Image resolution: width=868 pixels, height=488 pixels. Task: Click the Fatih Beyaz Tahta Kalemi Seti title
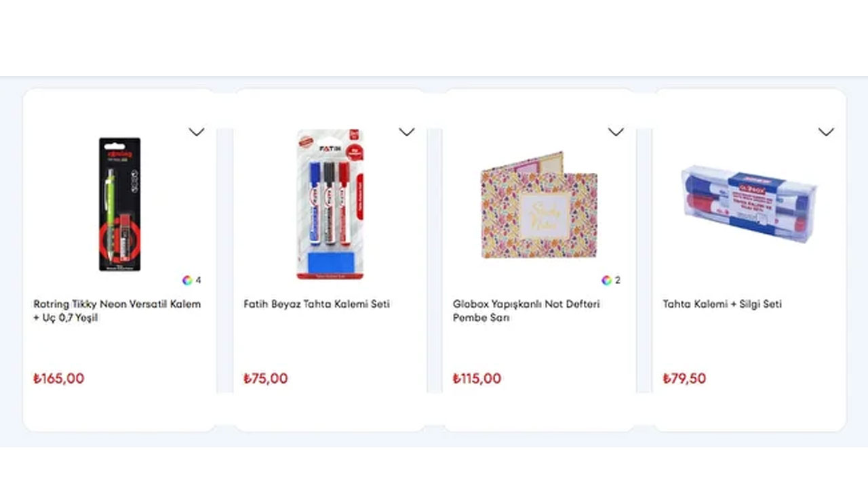tap(317, 304)
